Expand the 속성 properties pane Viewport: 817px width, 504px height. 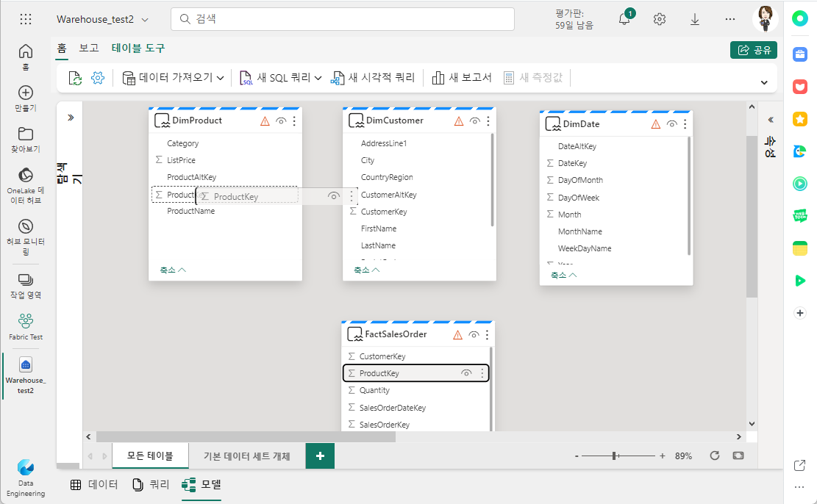(771, 120)
